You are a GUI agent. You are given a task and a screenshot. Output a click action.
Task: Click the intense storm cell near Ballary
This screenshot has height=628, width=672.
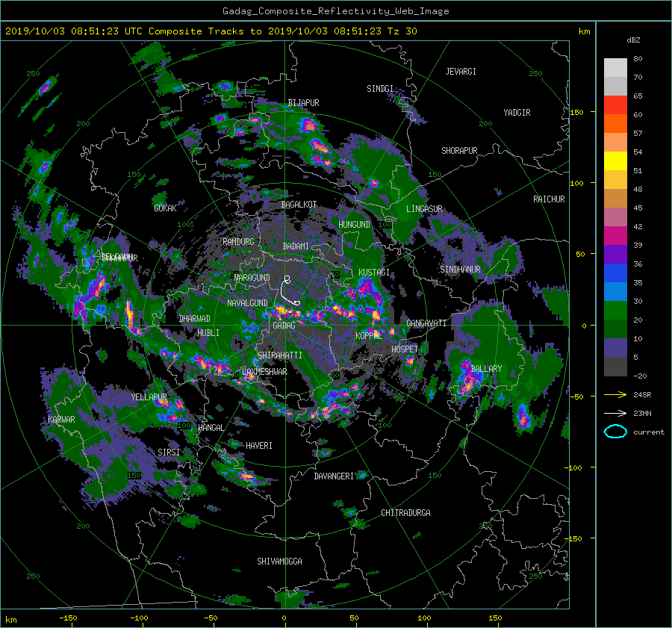(x=467, y=379)
